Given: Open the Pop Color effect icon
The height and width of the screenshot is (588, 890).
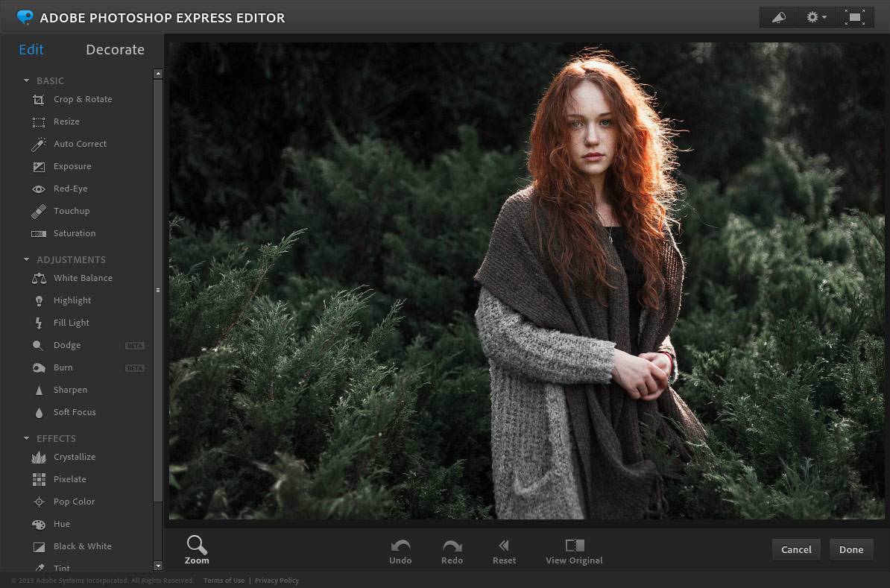Looking at the screenshot, I should (39, 502).
